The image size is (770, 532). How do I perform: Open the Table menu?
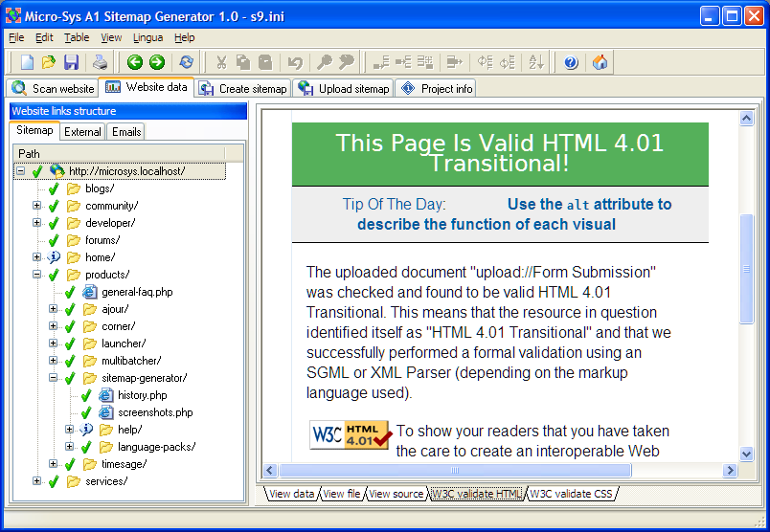(77, 37)
